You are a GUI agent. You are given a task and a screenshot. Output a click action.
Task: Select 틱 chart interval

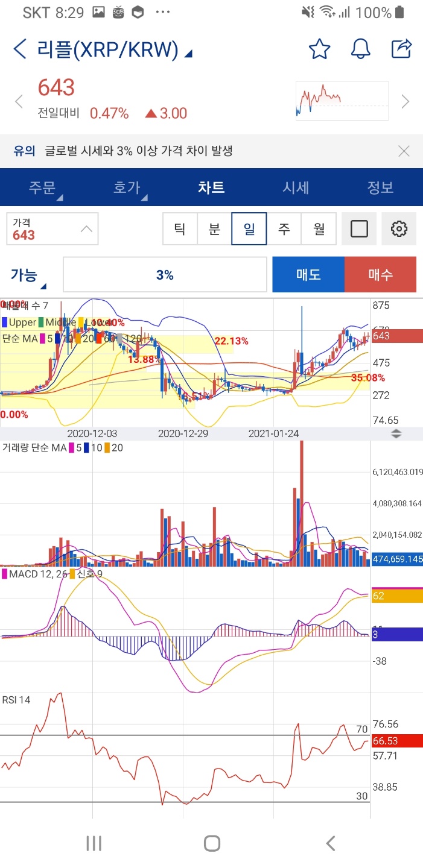pos(180,229)
